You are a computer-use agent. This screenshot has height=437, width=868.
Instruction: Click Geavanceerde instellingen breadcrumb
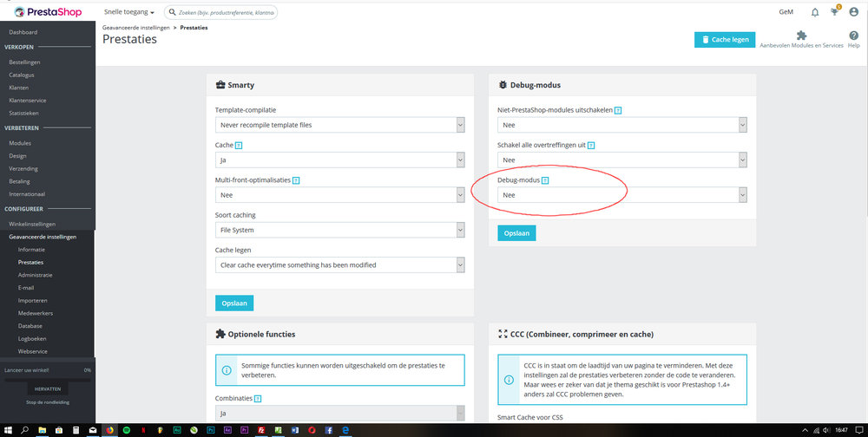(x=135, y=27)
